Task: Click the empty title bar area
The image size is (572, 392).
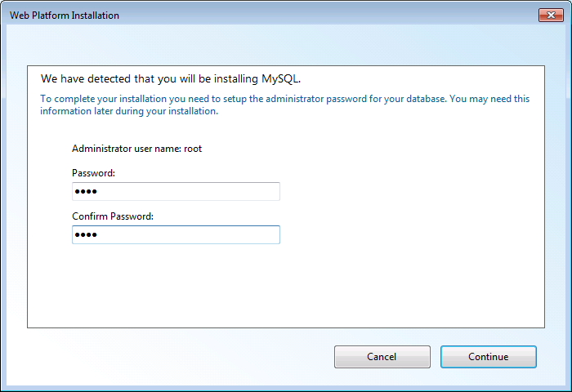Action: 328,16
